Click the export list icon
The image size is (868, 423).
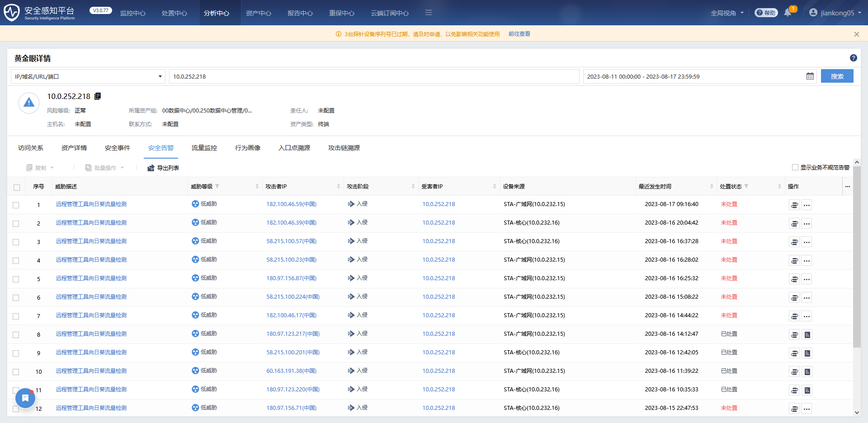(x=151, y=168)
